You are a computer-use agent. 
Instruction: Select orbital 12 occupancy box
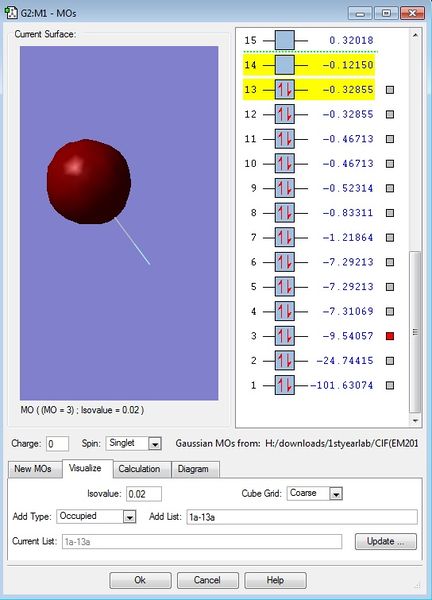point(285,114)
